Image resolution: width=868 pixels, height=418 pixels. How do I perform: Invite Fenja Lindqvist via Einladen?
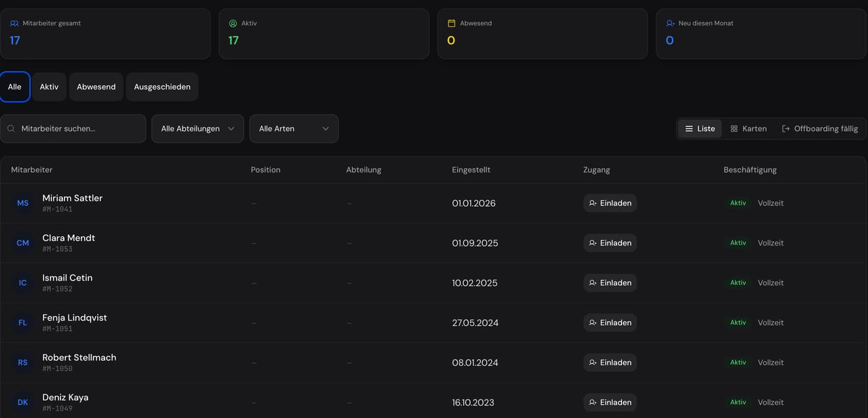coord(610,323)
